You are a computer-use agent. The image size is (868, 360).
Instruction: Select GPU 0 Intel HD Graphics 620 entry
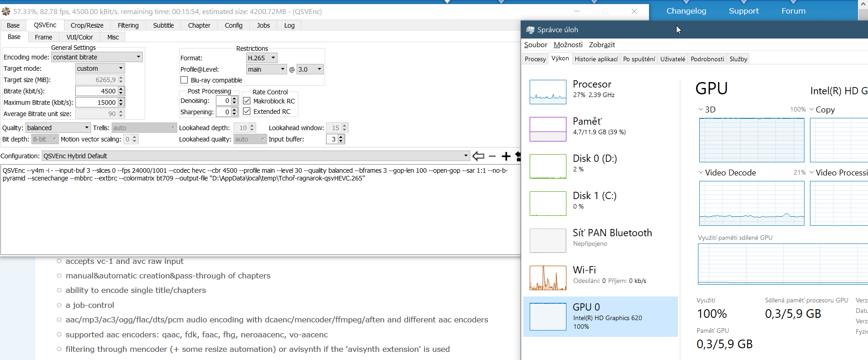[x=600, y=316]
